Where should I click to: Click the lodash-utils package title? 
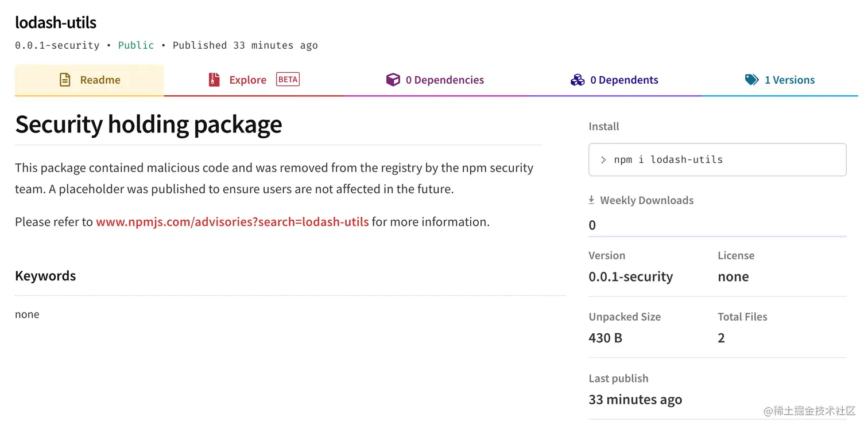56,22
